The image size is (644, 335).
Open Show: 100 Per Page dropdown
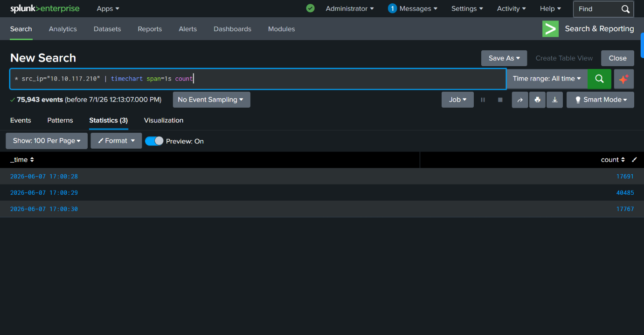pyautogui.click(x=47, y=141)
